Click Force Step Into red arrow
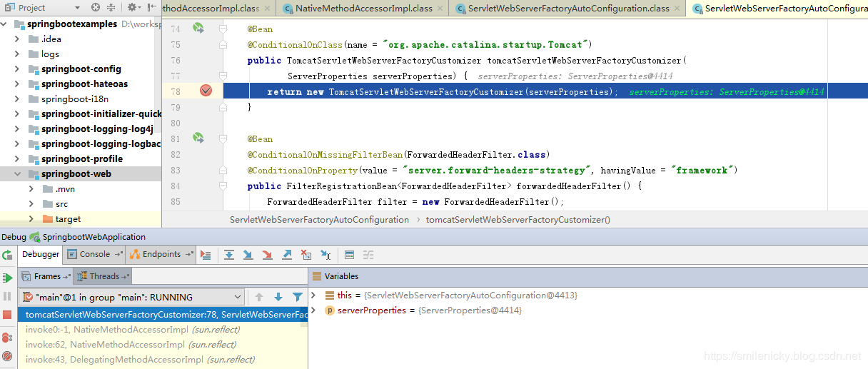 tap(267, 255)
